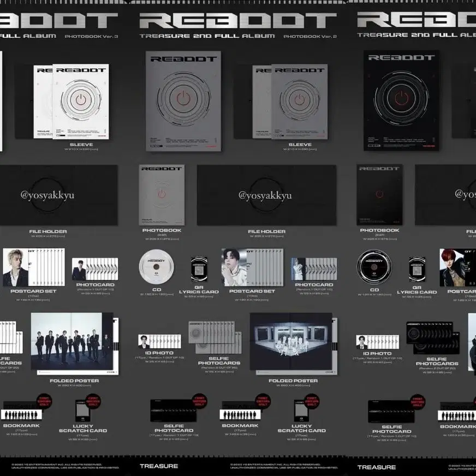Click "SELFIE PHOTOCARDS" label under black stack
The height and width of the screenshot is (476, 476).
[x=437, y=361]
